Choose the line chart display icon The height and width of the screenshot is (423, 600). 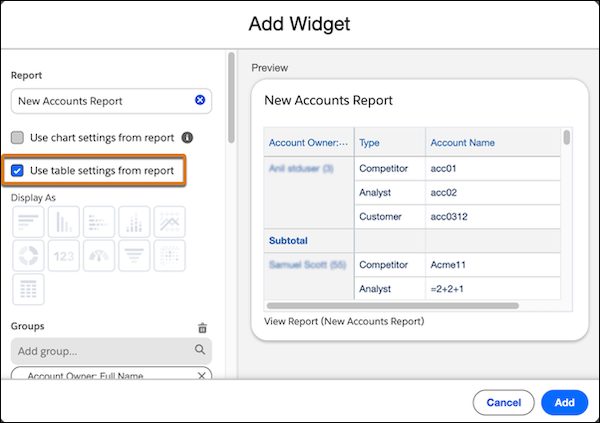tap(170, 222)
